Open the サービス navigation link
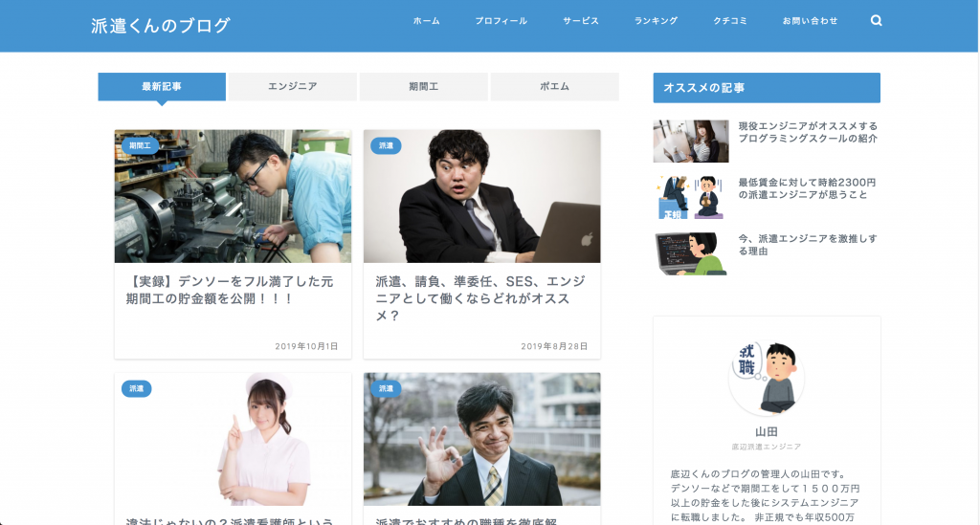The image size is (980, 525). tap(580, 21)
